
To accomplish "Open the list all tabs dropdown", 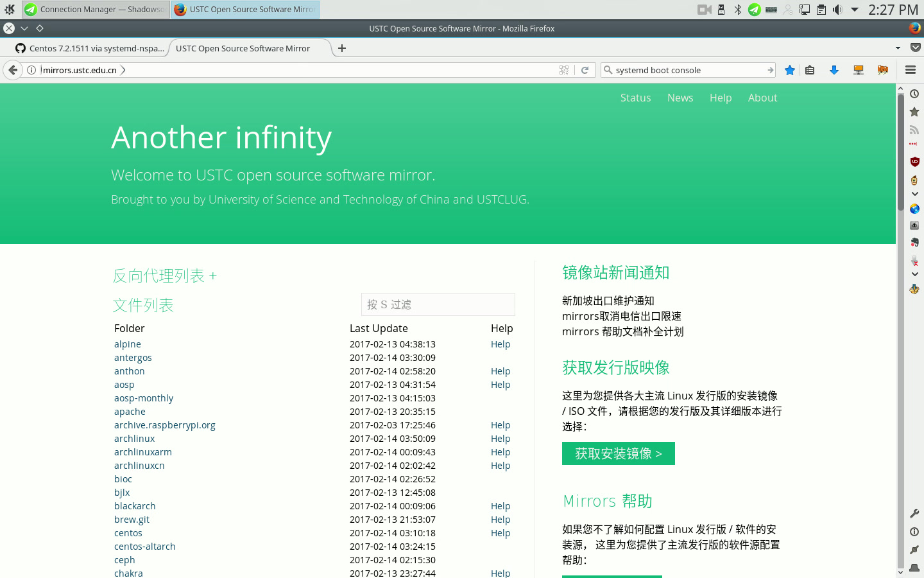I will [x=898, y=48].
